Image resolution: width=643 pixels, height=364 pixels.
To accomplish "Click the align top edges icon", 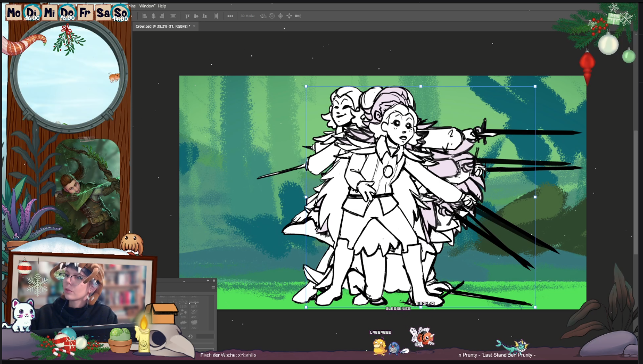I will point(187,16).
